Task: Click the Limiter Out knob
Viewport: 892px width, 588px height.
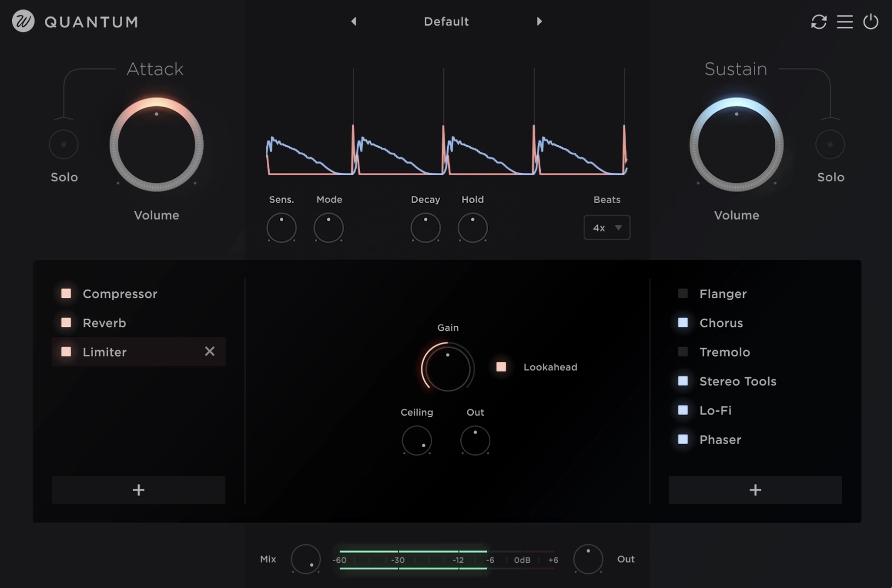Action: coord(475,441)
